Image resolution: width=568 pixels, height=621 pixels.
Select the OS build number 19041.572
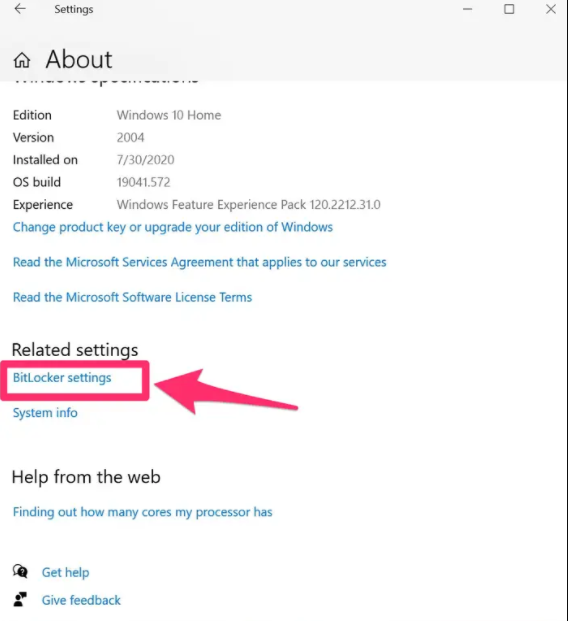tap(143, 182)
